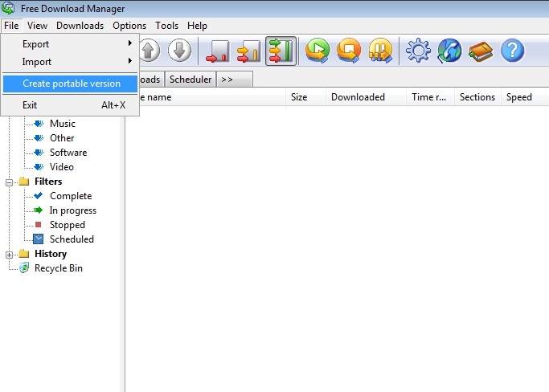Click the Scheduled clock icon
549x392 pixels.
pos(38,239)
